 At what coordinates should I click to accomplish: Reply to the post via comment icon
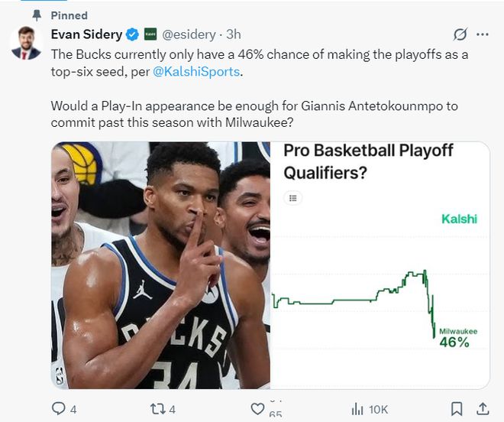click(59, 409)
